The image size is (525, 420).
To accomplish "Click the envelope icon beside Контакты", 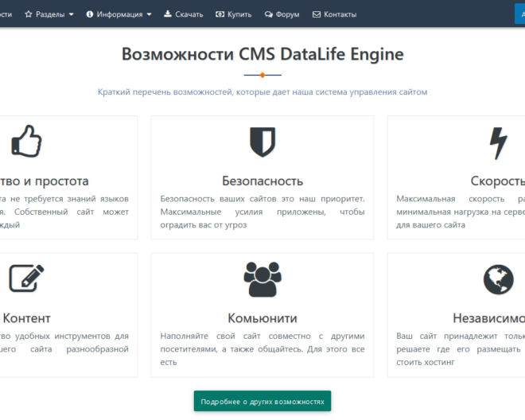I will coord(317,14).
